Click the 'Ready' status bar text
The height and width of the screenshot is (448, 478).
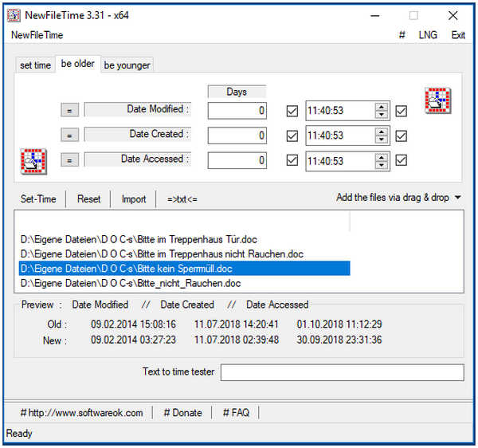click(19, 434)
